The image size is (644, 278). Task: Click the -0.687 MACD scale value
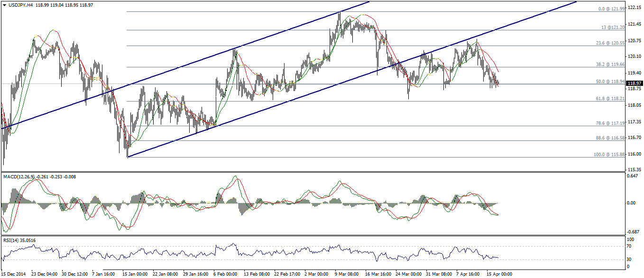click(x=634, y=232)
